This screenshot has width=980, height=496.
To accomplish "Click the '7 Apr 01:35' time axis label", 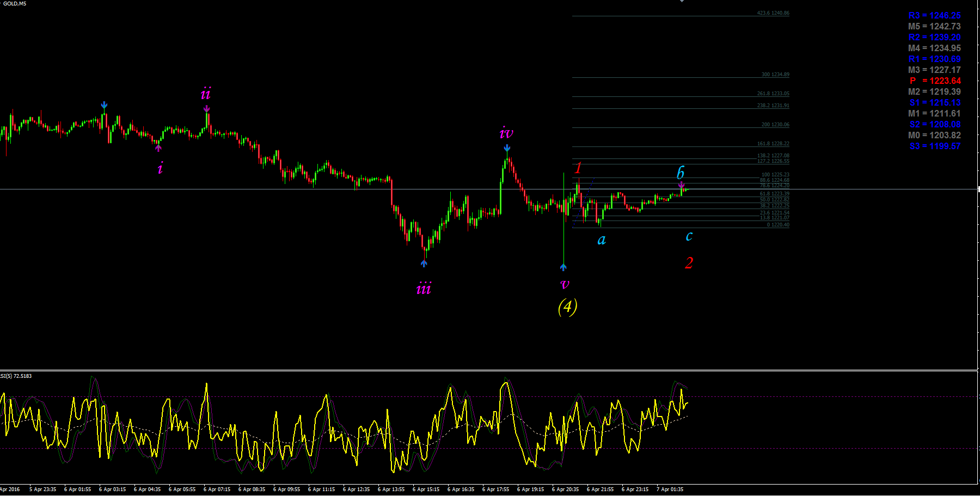I will pos(670,489).
